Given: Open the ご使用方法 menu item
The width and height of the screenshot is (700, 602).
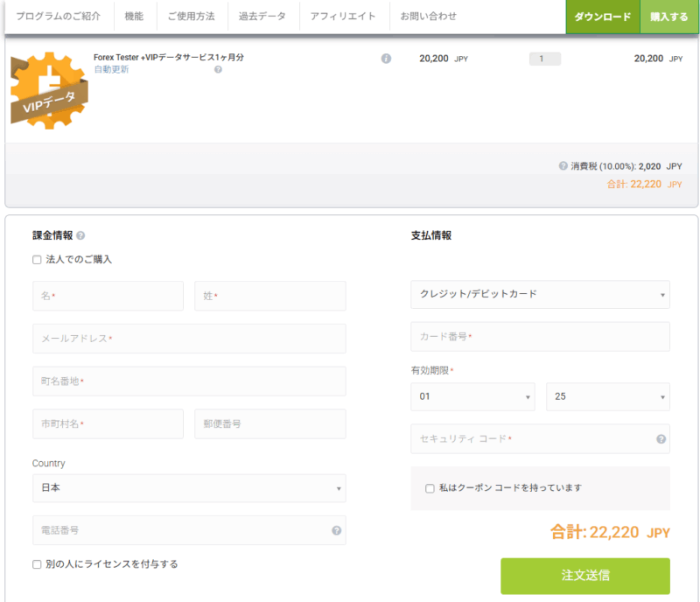Looking at the screenshot, I should pyautogui.click(x=192, y=17).
